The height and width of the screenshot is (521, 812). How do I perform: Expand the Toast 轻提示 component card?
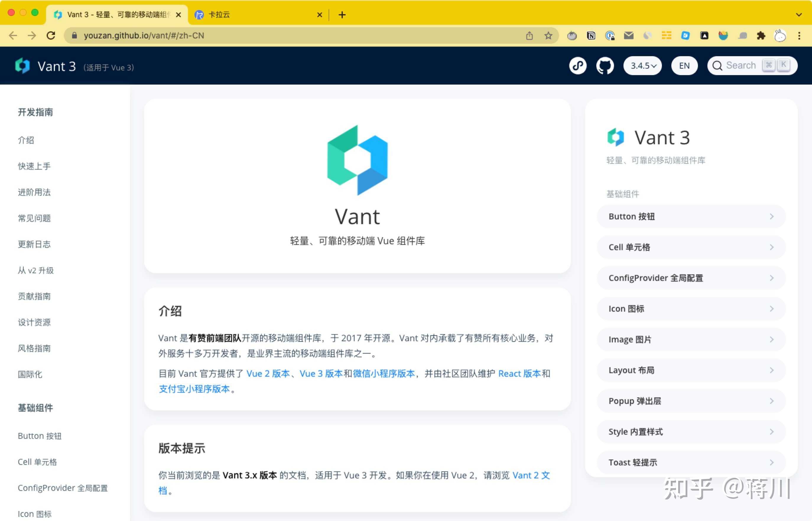691,462
